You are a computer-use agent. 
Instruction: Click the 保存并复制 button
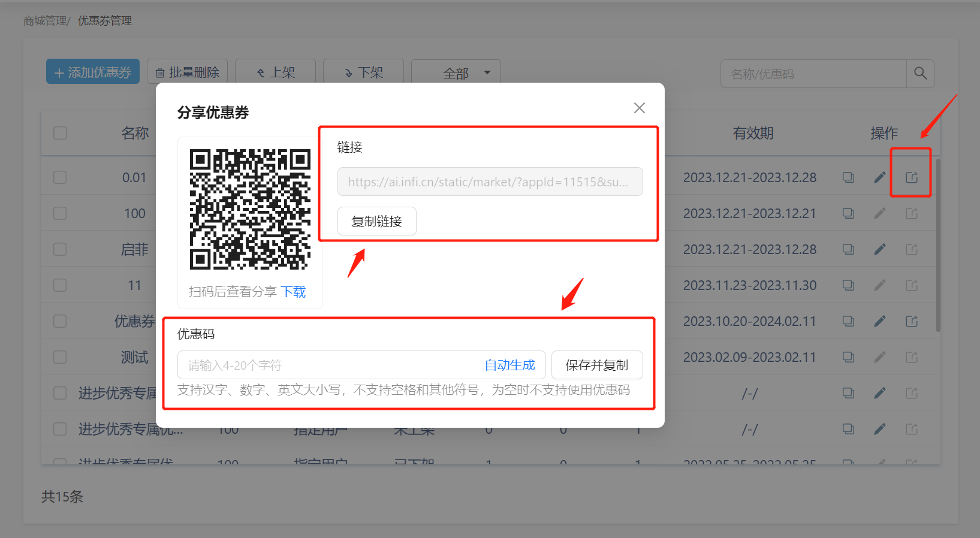(597, 365)
